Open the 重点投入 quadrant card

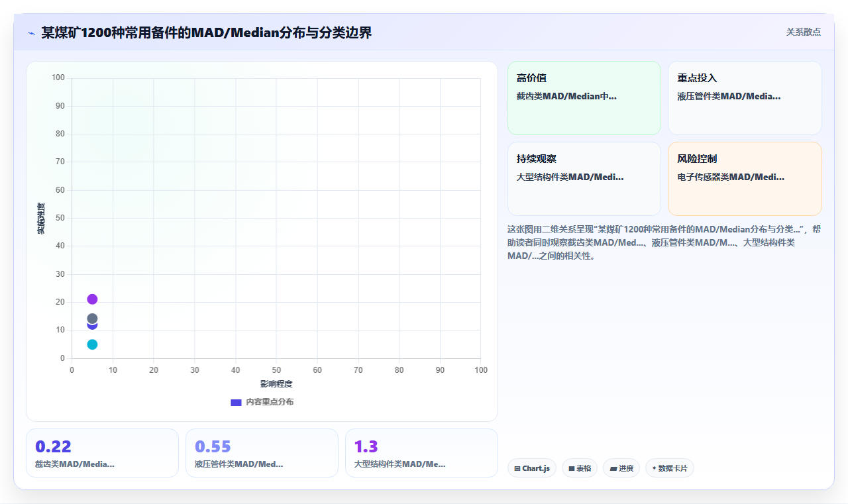[x=745, y=98]
